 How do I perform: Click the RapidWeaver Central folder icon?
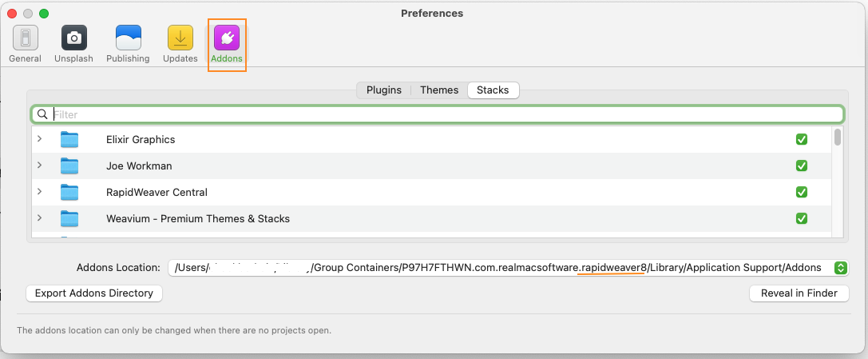(x=70, y=193)
